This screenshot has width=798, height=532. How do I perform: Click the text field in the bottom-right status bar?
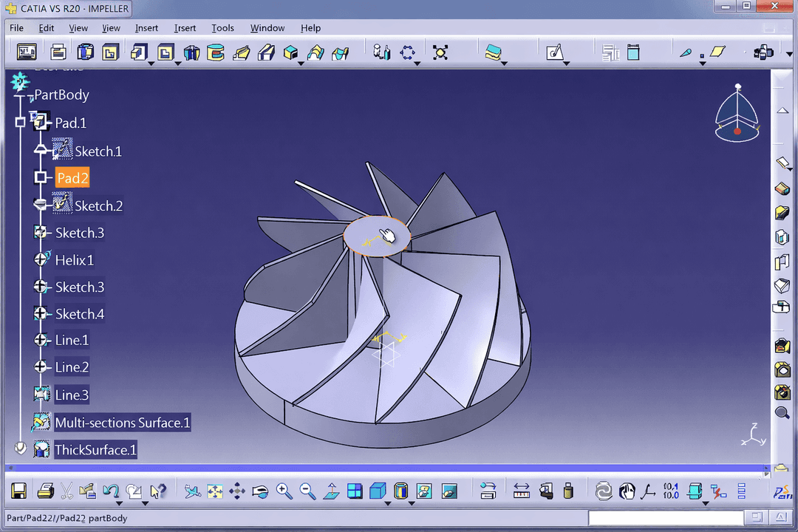click(x=664, y=518)
